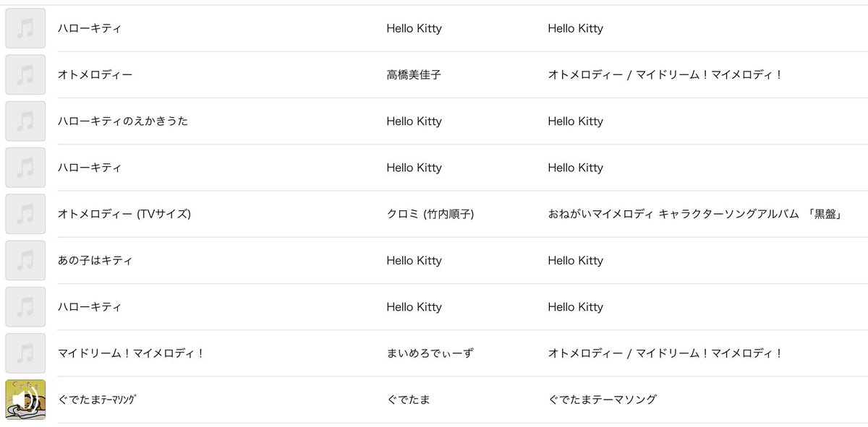Open Hello Kitty album in あの子はキティ row
Screen dimensions: 868x427
[x=575, y=260]
